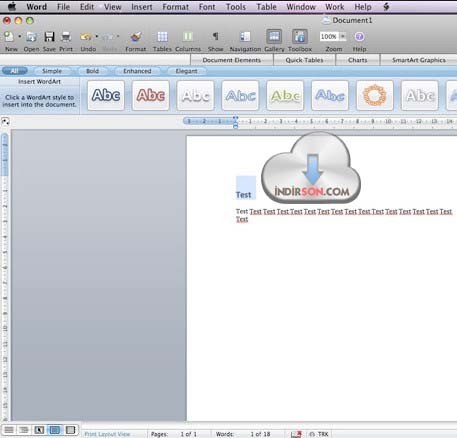This screenshot has width=457, height=438.
Task: Filter WordArt styles by Simple
Action: click(x=52, y=71)
